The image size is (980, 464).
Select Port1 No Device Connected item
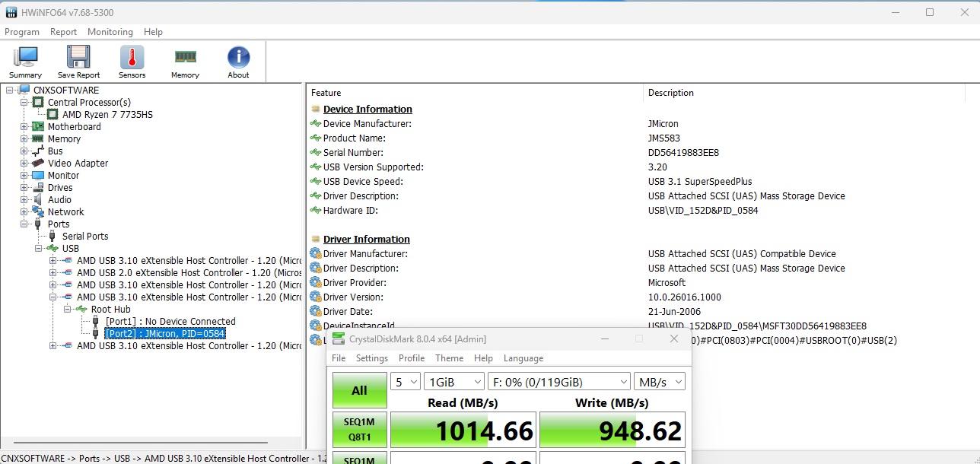[x=170, y=322]
